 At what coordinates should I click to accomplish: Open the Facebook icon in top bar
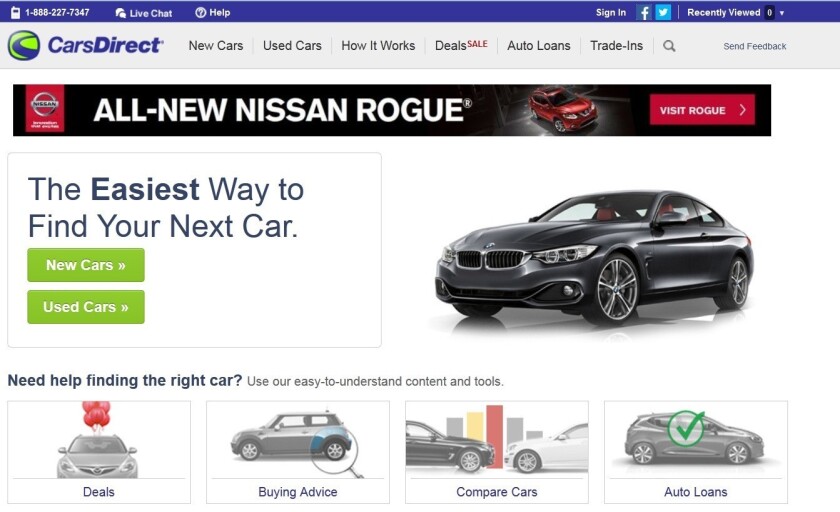(x=643, y=12)
